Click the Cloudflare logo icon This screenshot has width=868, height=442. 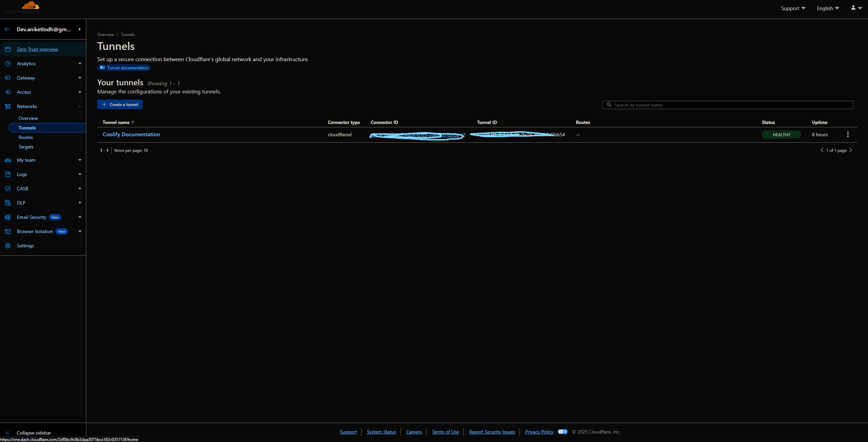click(x=30, y=6)
